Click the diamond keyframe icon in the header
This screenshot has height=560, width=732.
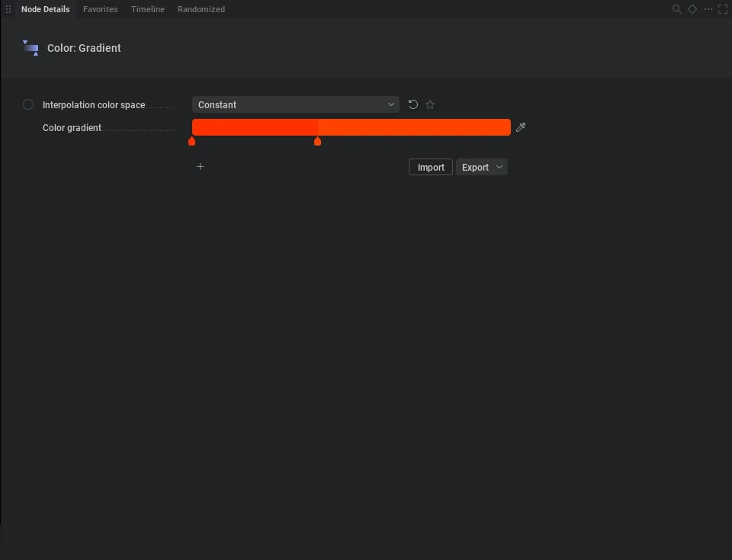tap(692, 9)
